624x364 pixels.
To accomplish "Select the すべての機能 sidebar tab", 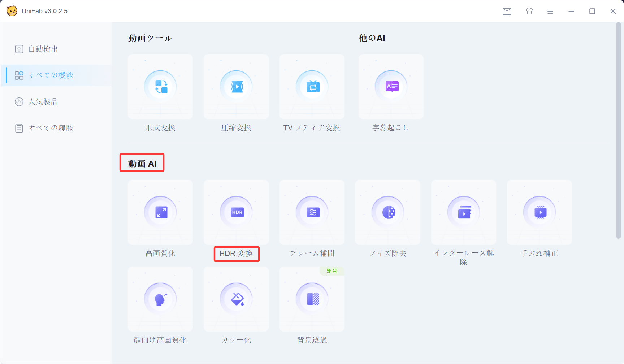I will (x=51, y=75).
